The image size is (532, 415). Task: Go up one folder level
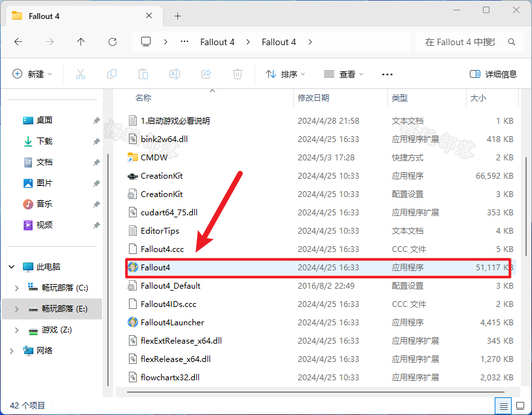tap(80, 42)
